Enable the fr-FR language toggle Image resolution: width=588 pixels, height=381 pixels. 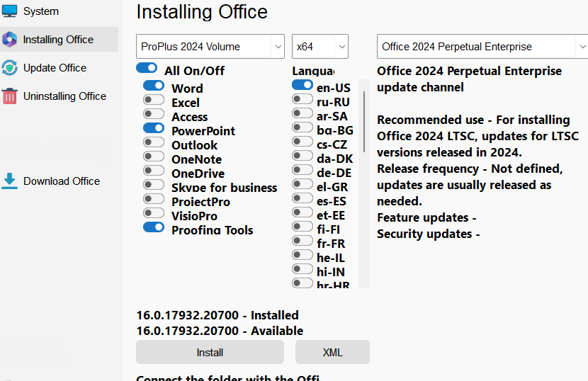click(x=303, y=240)
